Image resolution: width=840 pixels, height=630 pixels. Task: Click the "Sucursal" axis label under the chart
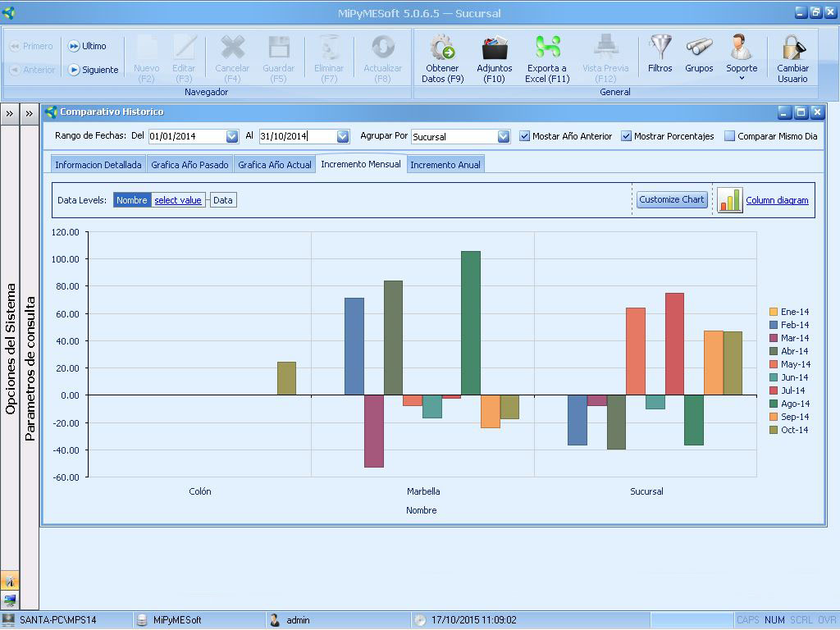click(x=646, y=491)
